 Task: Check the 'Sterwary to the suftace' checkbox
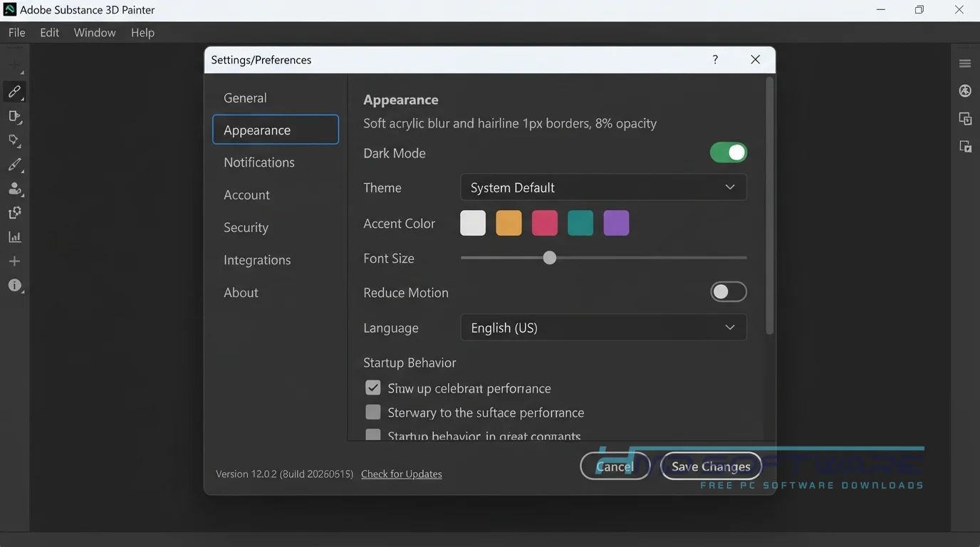[373, 412]
